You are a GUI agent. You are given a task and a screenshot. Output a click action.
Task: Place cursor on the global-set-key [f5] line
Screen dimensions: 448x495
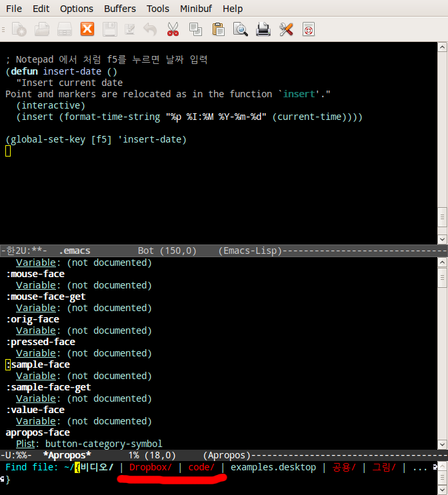pyautogui.click(x=97, y=139)
